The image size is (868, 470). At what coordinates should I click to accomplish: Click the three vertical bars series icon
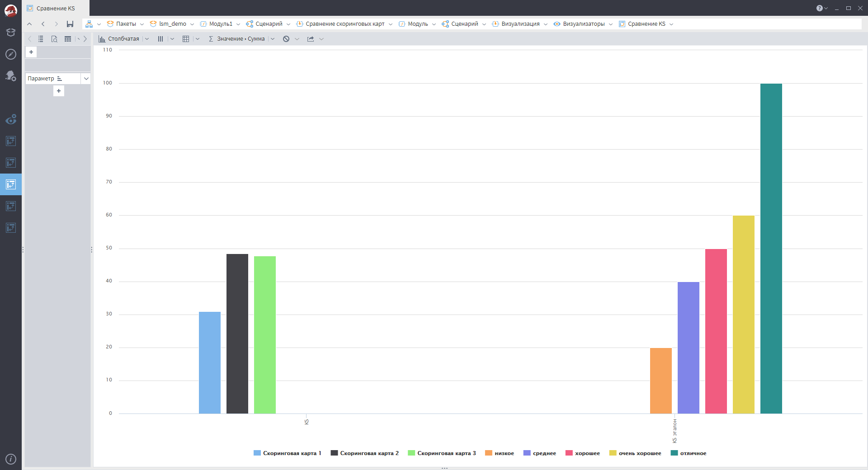point(160,39)
